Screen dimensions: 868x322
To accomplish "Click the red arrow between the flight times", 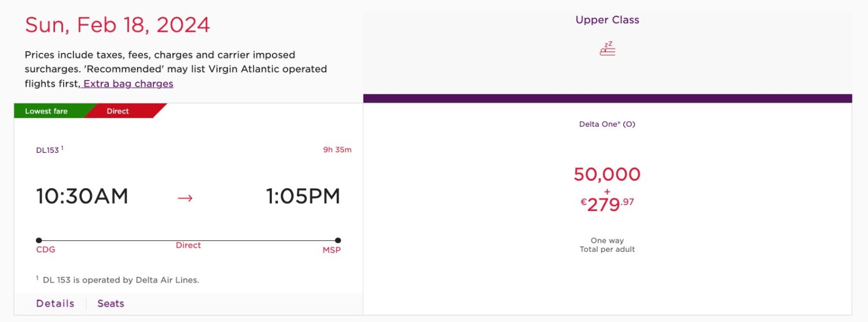I will tap(185, 198).
